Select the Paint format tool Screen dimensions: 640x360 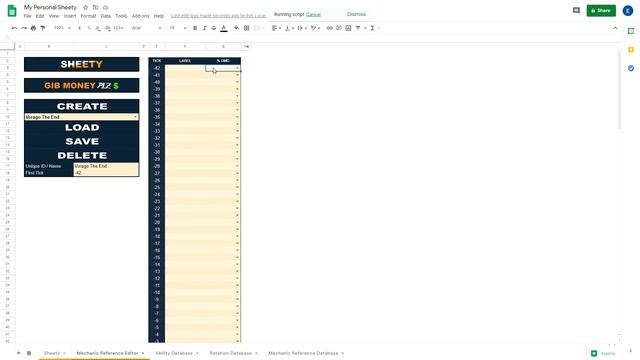click(43, 28)
